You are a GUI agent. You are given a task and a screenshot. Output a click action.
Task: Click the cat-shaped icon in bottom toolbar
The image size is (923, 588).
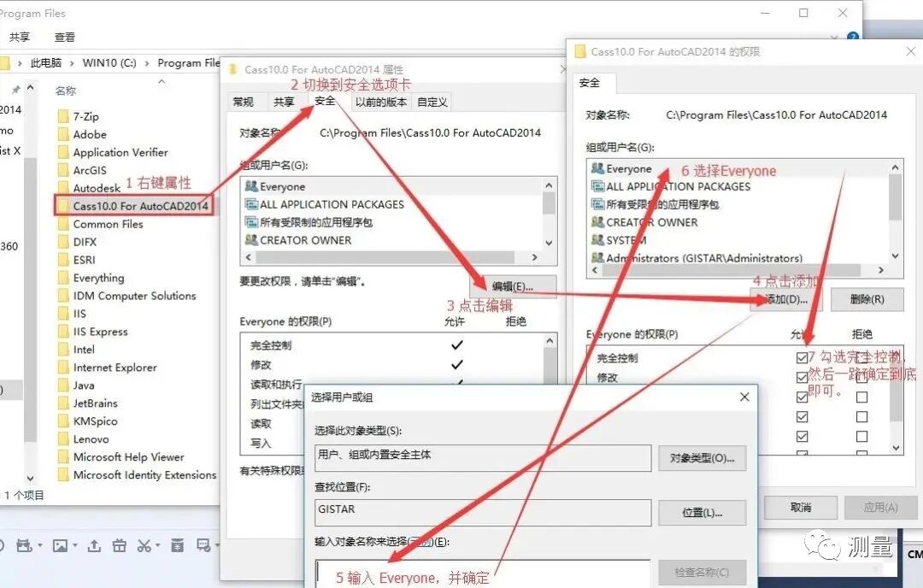[x=24, y=545]
